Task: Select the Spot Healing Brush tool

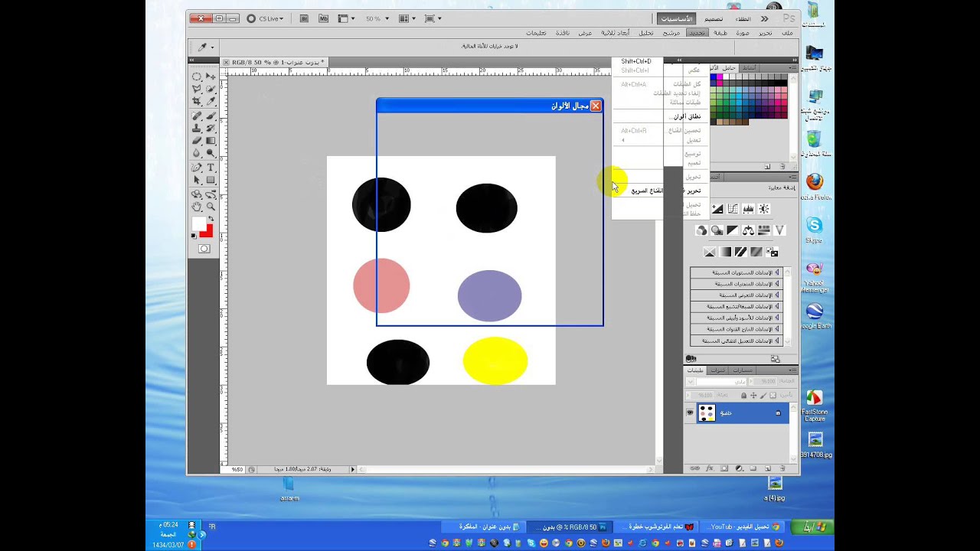Action: click(197, 116)
